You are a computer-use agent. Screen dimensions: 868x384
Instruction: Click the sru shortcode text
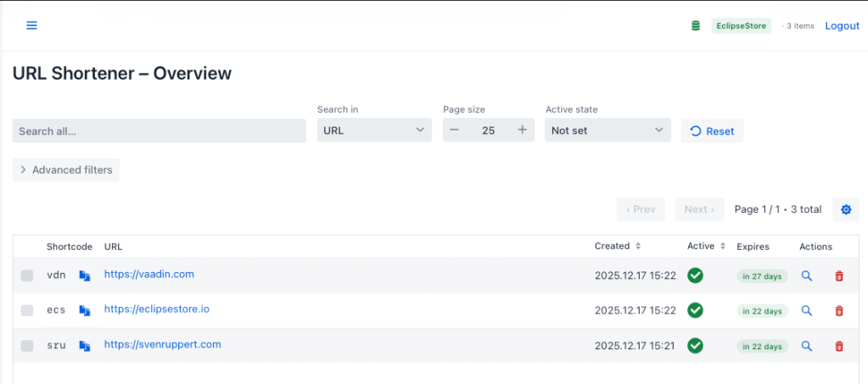tap(56, 346)
